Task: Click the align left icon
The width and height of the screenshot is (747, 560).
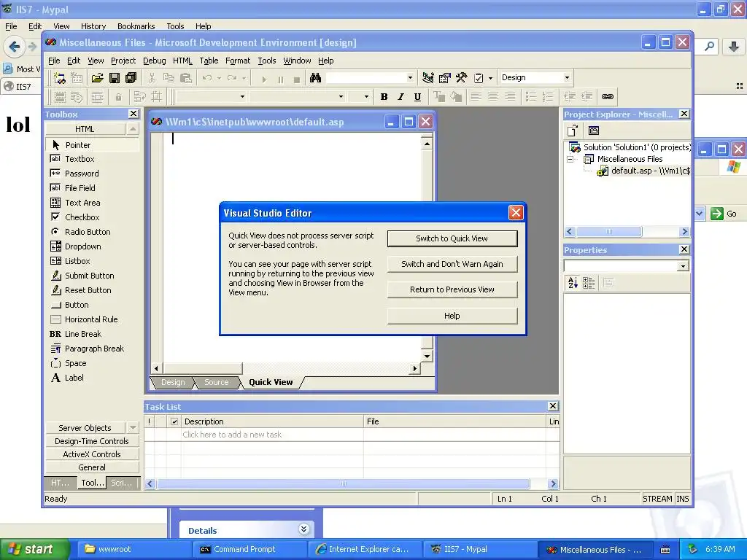Action: point(476,97)
